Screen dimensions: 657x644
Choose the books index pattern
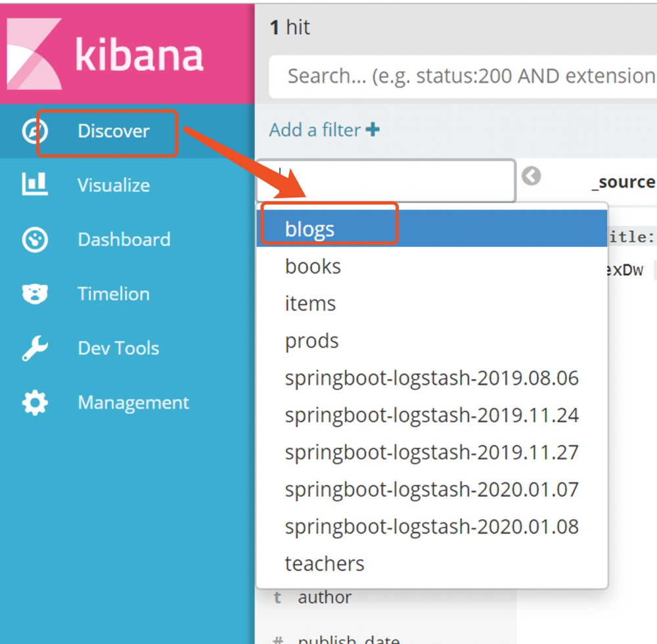click(x=432, y=266)
